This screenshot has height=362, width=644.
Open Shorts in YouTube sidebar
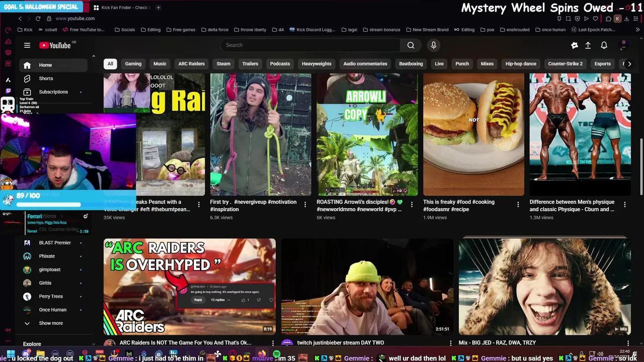coord(53,78)
